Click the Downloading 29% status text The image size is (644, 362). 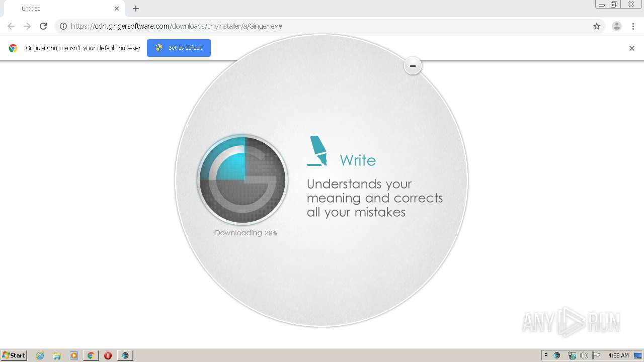246,233
